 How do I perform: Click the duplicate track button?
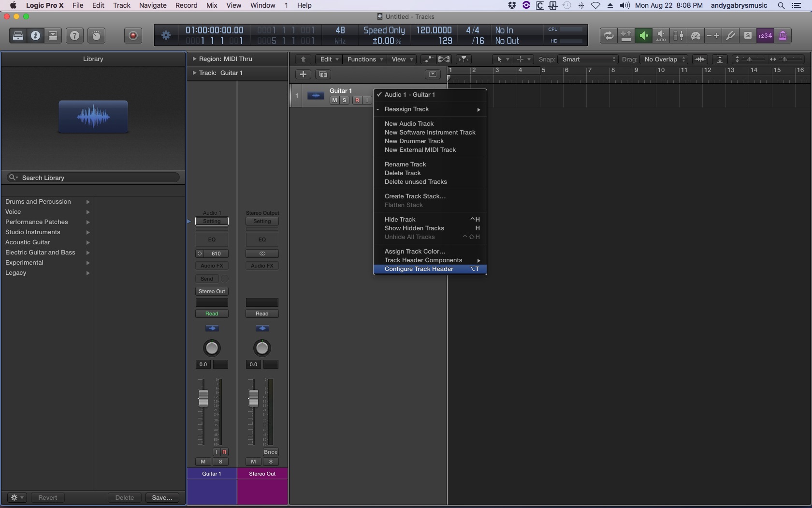[323, 74]
